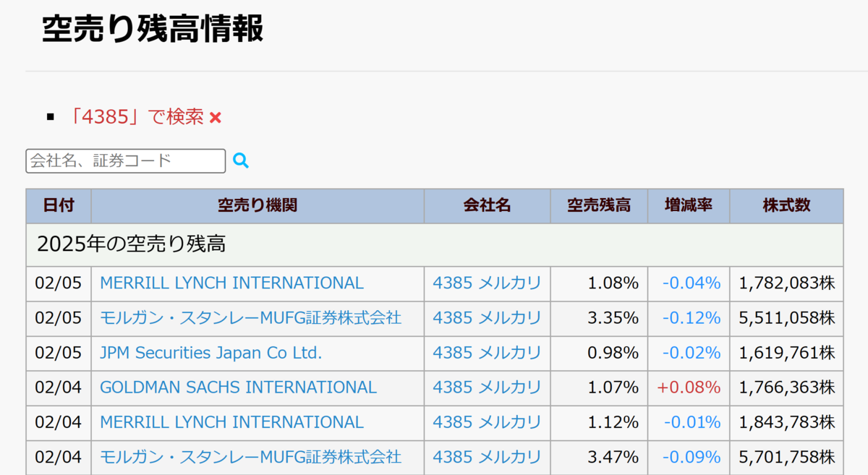Click the 空売り機関 column header
The width and height of the screenshot is (868, 475).
pos(258,206)
